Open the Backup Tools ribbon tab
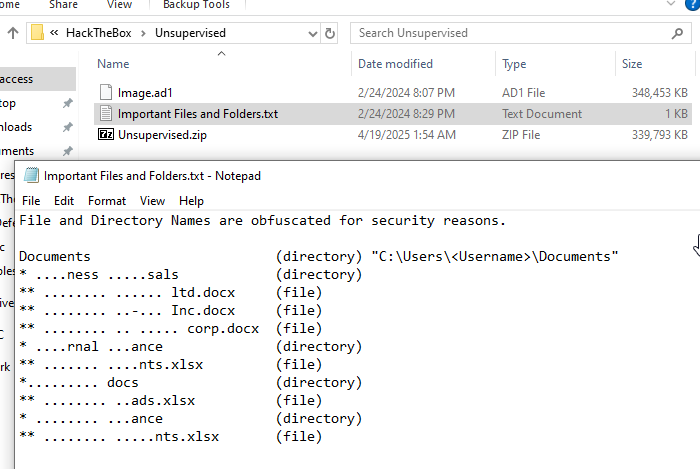The image size is (700, 469). pos(195,5)
